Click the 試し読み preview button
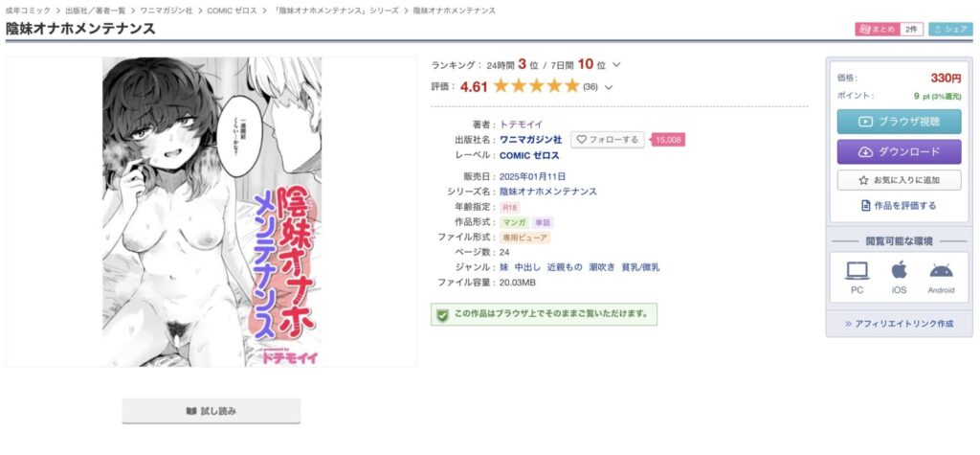 212,411
